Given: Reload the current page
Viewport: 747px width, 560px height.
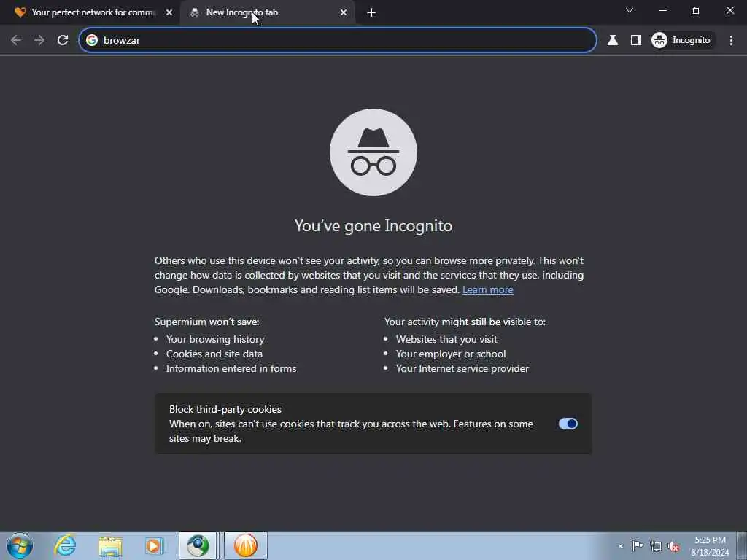Looking at the screenshot, I should pyautogui.click(x=63, y=41).
